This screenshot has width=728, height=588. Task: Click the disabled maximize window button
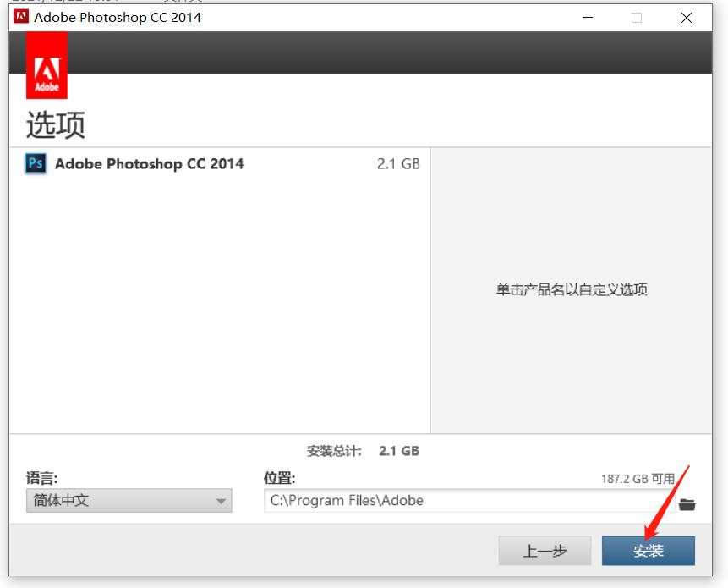coord(637,18)
